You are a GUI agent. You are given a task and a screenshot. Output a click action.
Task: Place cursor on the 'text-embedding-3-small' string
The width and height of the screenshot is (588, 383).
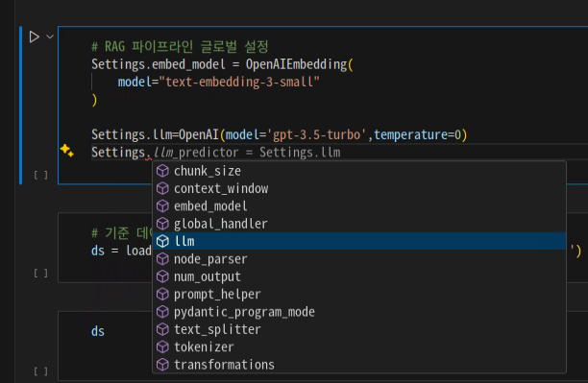coord(239,82)
